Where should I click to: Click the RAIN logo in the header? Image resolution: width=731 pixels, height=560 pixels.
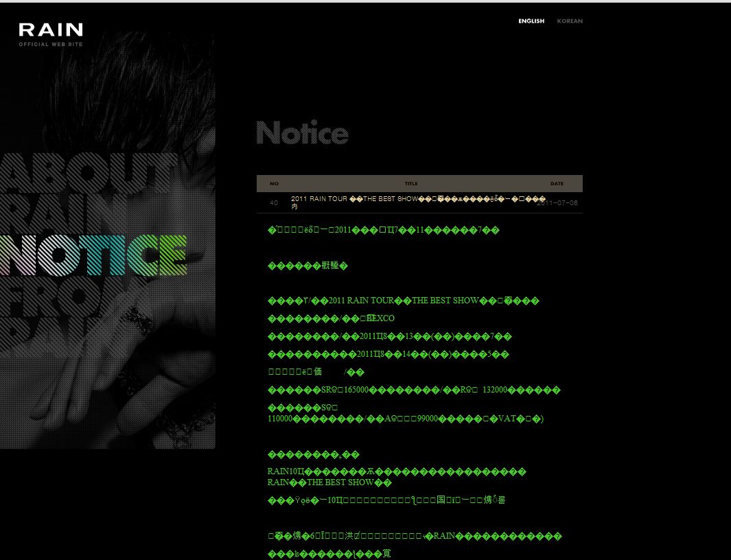coord(51,30)
